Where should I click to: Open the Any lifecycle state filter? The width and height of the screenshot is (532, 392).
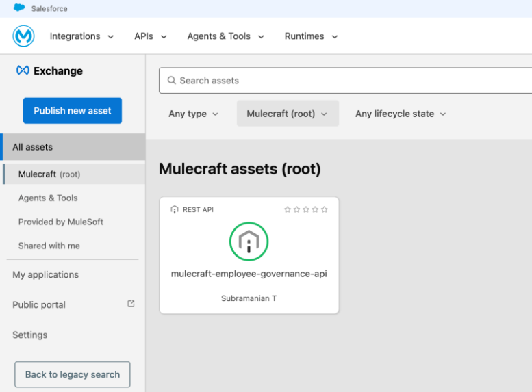[x=400, y=114]
